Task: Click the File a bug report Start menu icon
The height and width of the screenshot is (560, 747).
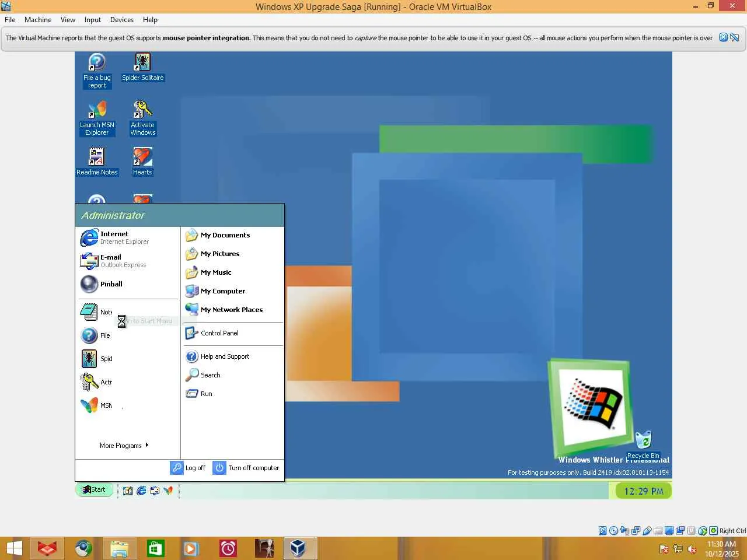Action: coord(89,335)
